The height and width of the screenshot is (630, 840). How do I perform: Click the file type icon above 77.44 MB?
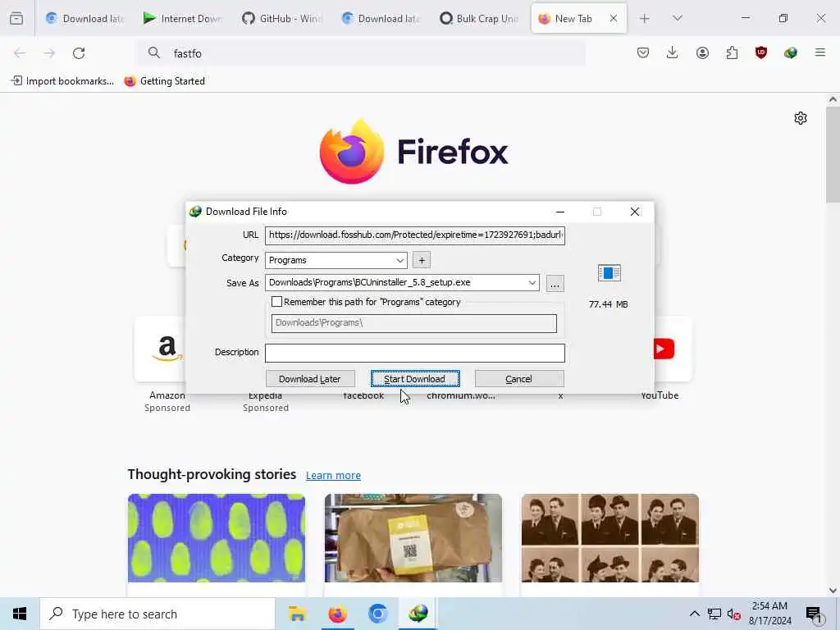point(609,273)
